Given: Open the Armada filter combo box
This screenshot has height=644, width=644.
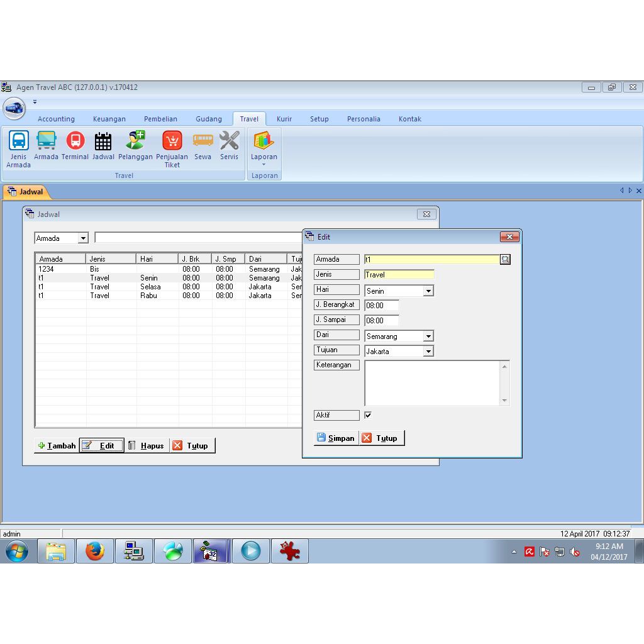Looking at the screenshot, I should point(82,238).
